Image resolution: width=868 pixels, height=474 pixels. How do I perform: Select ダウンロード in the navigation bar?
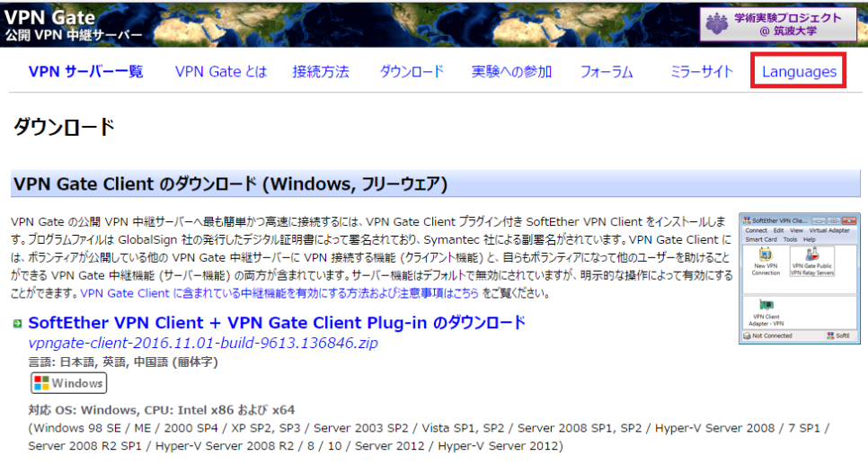pos(412,72)
